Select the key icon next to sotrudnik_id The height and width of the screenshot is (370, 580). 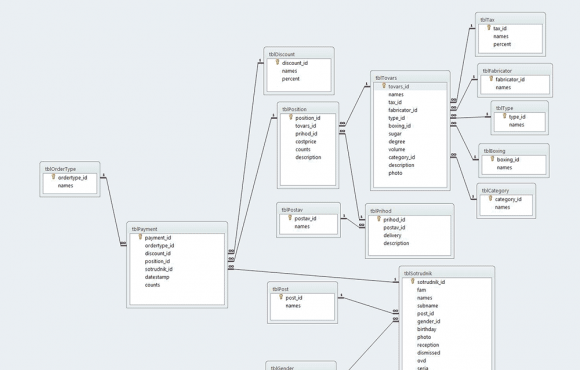click(412, 281)
